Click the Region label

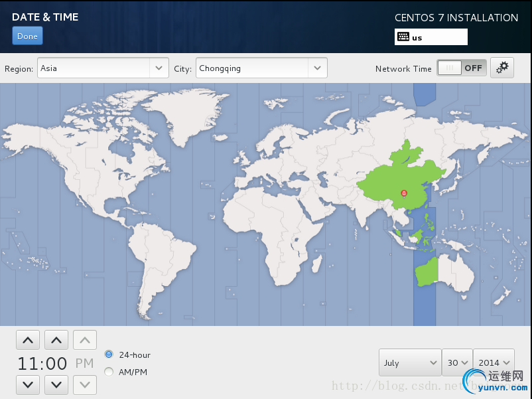[x=19, y=68]
